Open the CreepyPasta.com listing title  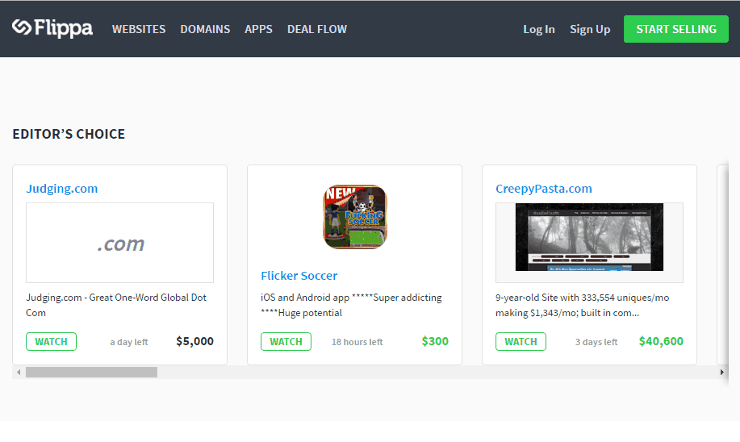point(544,189)
